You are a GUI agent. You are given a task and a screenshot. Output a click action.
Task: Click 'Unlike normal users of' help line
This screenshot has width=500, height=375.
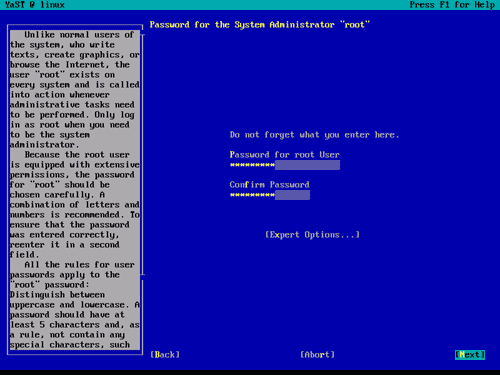click(x=79, y=35)
